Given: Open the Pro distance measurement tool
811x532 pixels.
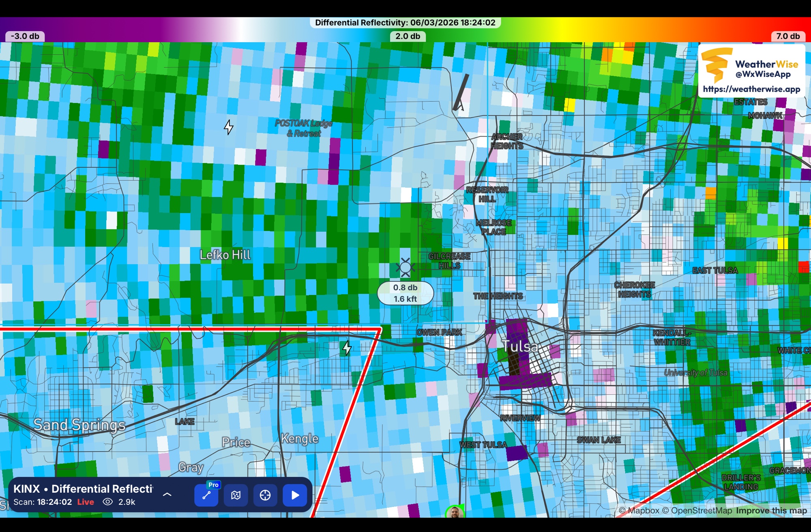Looking at the screenshot, I should click(206, 495).
